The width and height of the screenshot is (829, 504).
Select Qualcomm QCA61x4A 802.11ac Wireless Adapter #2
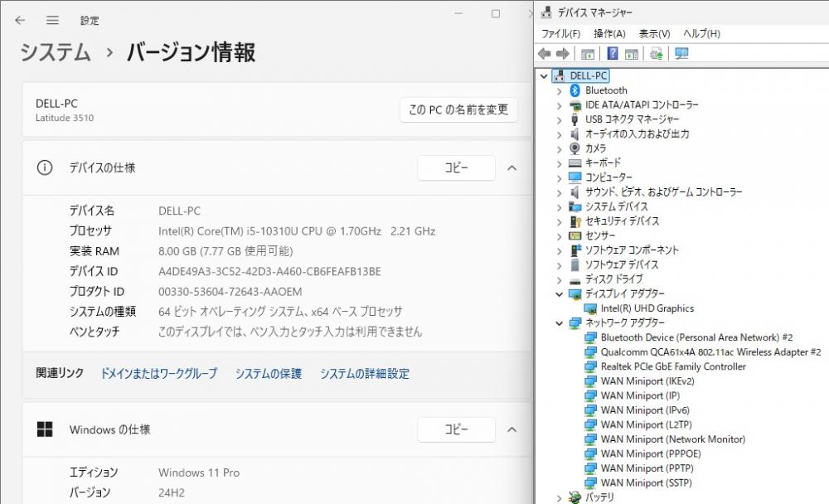(710, 352)
